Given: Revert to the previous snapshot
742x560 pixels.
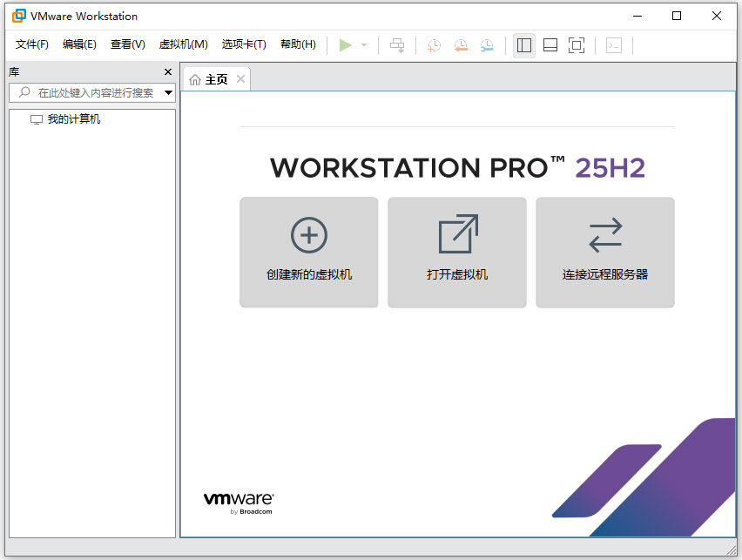Looking at the screenshot, I should (x=461, y=45).
